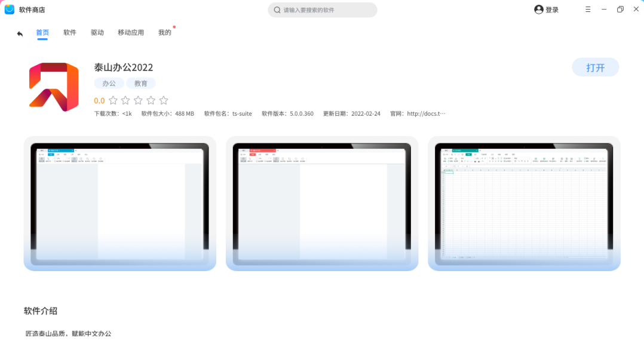The width and height of the screenshot is (644, 341).
Task: Minimize the software store window
Action: [604, 10]
